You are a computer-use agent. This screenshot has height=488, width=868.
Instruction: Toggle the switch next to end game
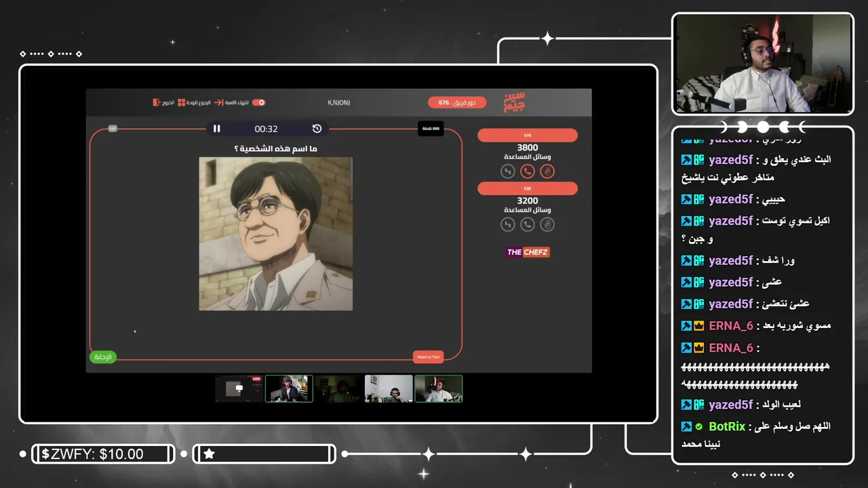tap(258, 102)
